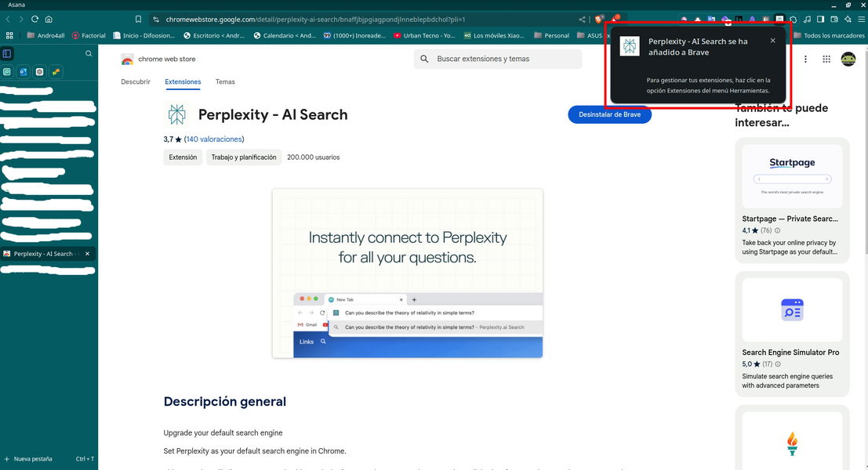Image resolution: width=868 pixels, height=470 pixels.
Task: View site information in the address bar
Action: pos(156,20)
